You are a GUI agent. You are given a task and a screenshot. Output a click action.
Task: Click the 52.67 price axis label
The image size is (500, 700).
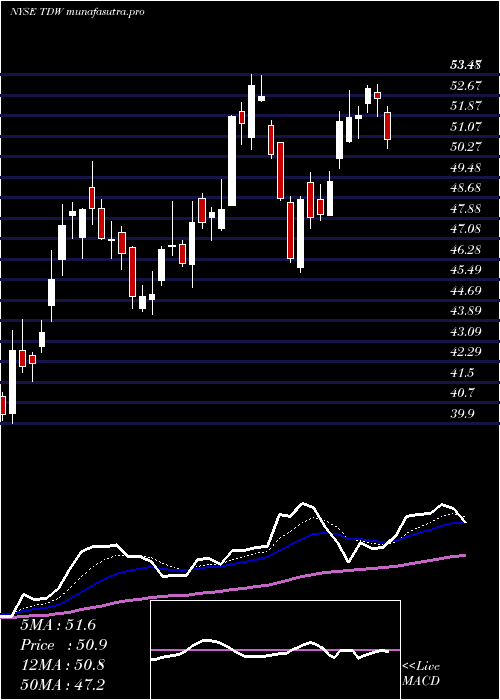pos(465,86)
